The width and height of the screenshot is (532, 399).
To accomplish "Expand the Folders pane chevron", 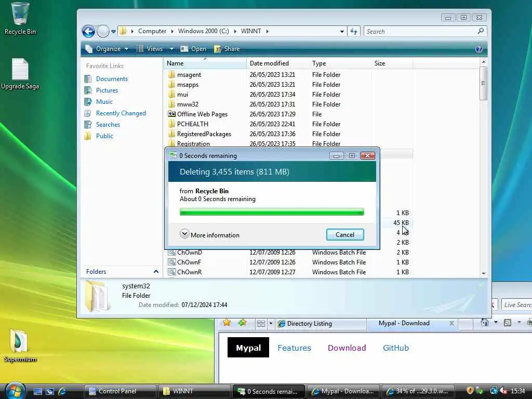I will tap(156, 271).
